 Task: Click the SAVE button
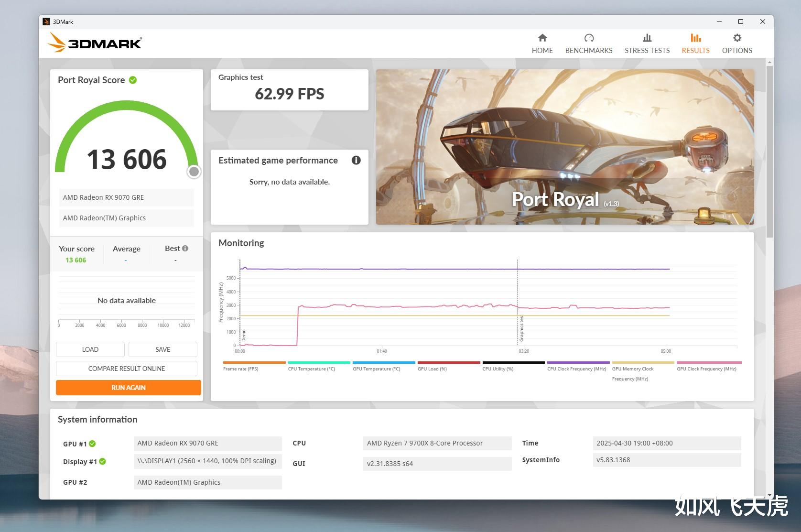coord(163,349)
